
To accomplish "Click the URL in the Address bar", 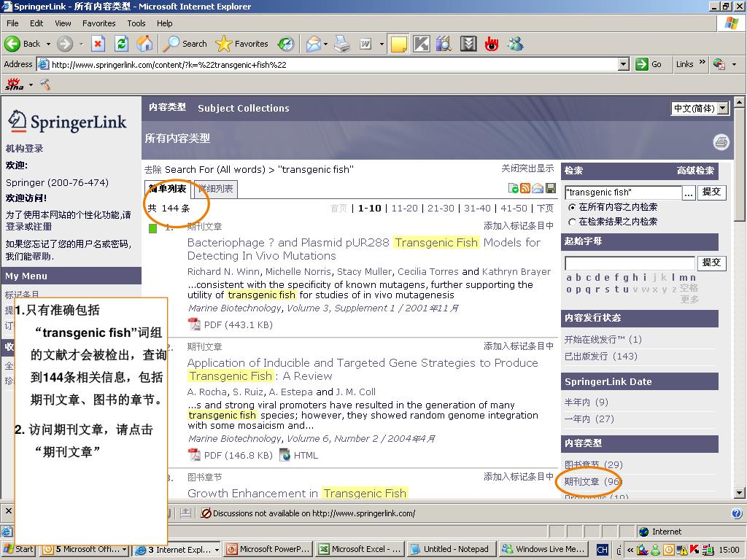I will pos(169,65).
